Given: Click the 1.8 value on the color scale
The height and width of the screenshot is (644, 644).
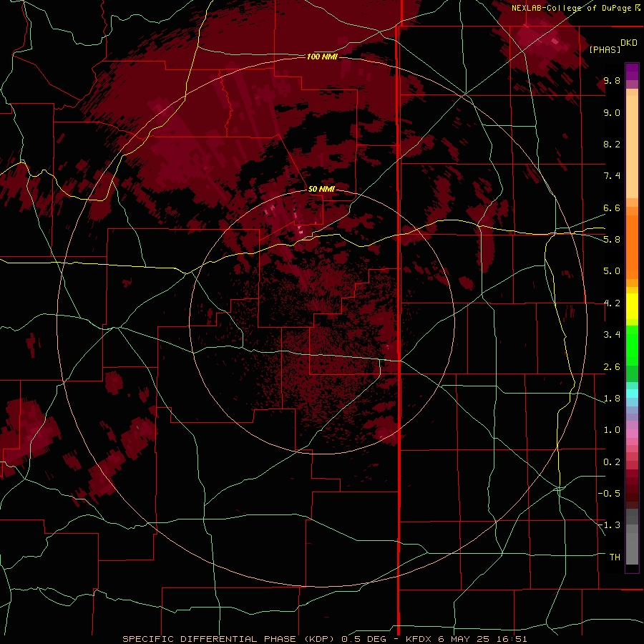Looking at the screenshot, I should pyautogui.click(x=612, y=399).
